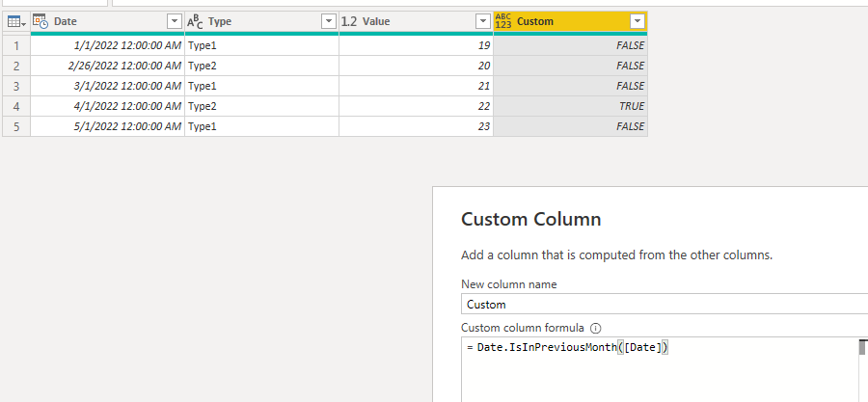This screenshot has height=402, width=868.
Task: Click the Type2 cell in row 2
Action: pos(261,66)
